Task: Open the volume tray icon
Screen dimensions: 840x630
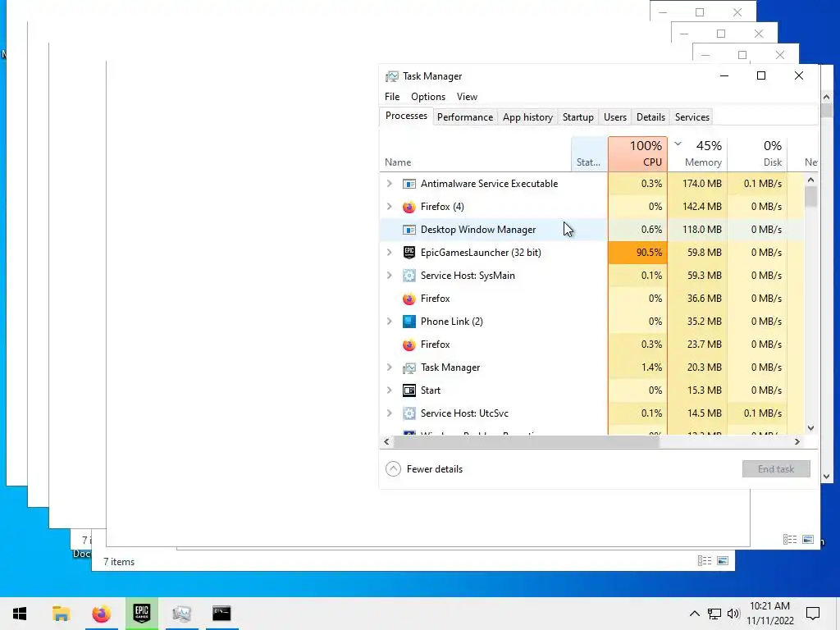Action: (733, 614)
